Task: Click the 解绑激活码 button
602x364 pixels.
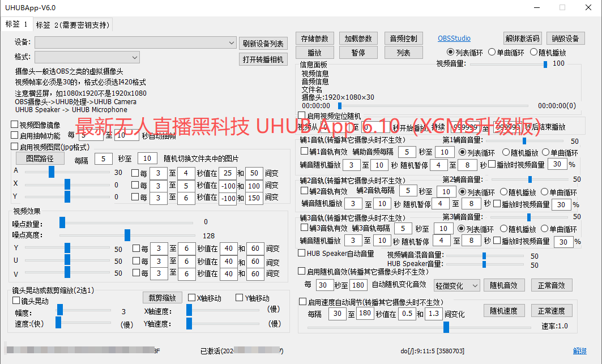Action: 523,38
